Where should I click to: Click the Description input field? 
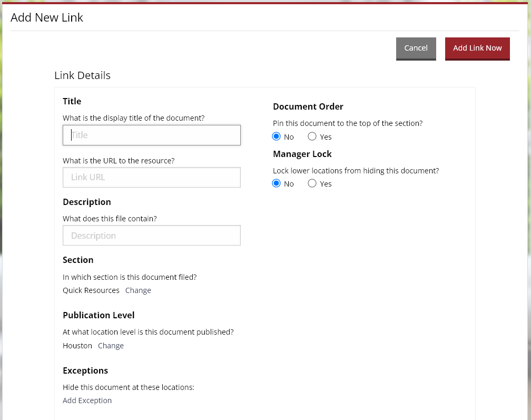click(151, 235)
